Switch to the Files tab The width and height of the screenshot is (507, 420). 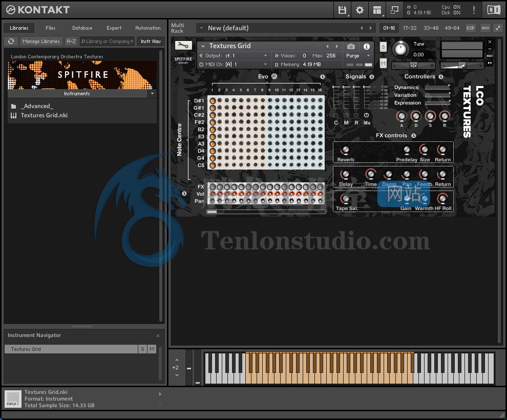pos(50,28)
